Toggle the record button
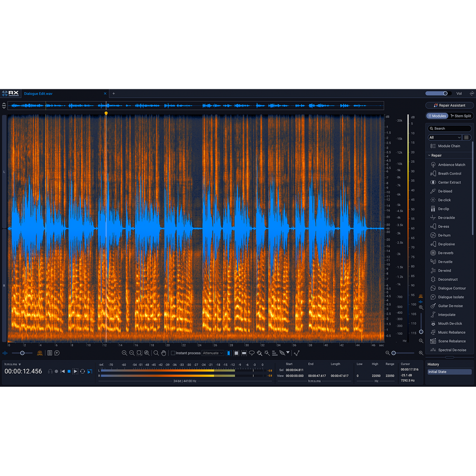 pos(56,371)
